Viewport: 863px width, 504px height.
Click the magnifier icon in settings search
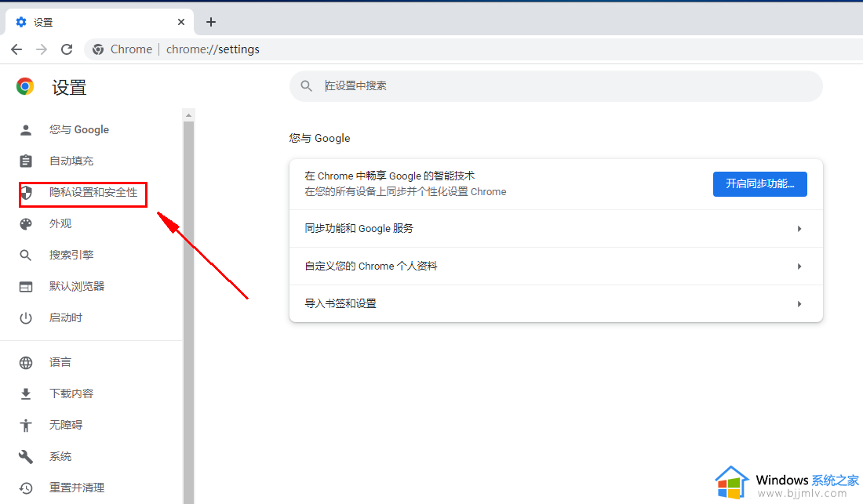307,85
